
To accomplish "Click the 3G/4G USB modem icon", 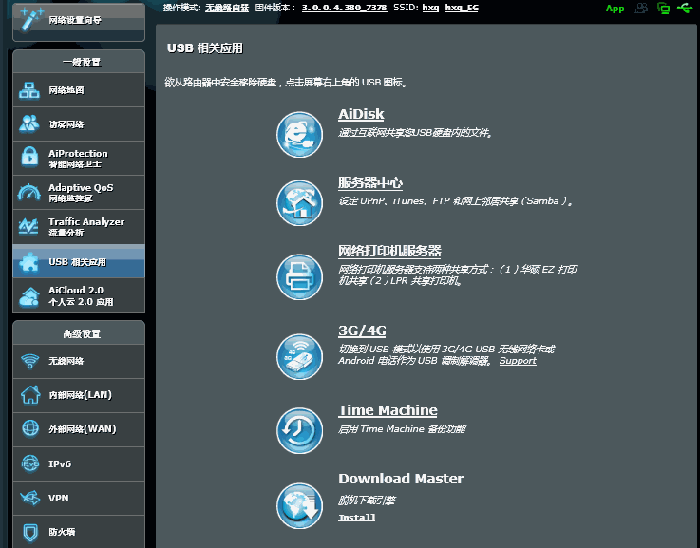I will point(299,356).
